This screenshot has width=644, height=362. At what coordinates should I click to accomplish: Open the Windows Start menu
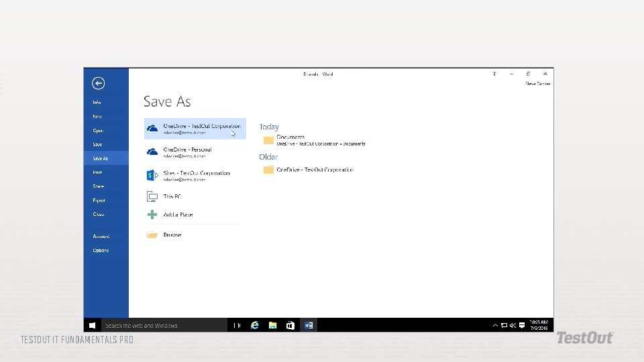pos(93,326)
